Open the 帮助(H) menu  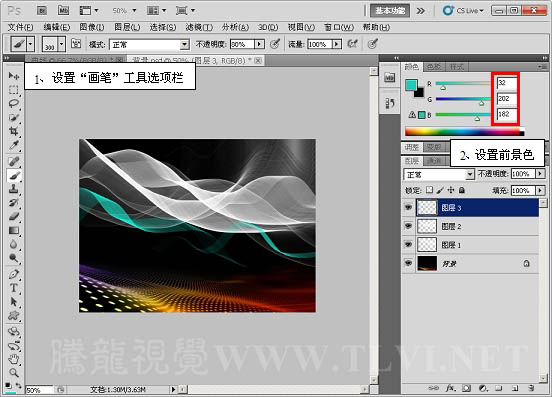click(x=376, y=27)
